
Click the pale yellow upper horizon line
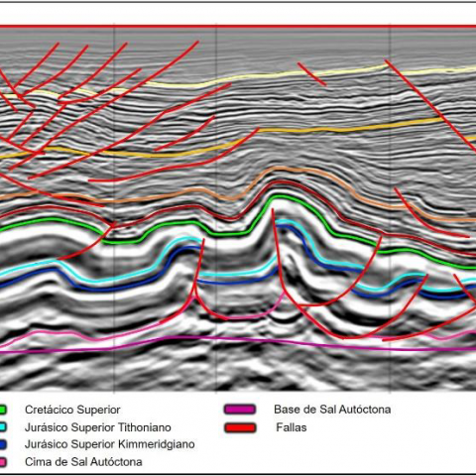[265, 76]
